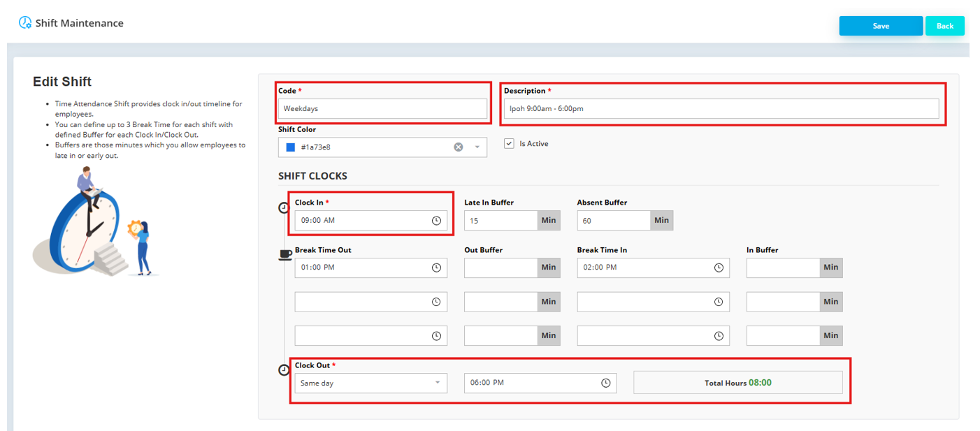The width and height of the screenshot is (980, 431).
Task: Toggle the Is Active checkbox
Action: pos(510,144)
